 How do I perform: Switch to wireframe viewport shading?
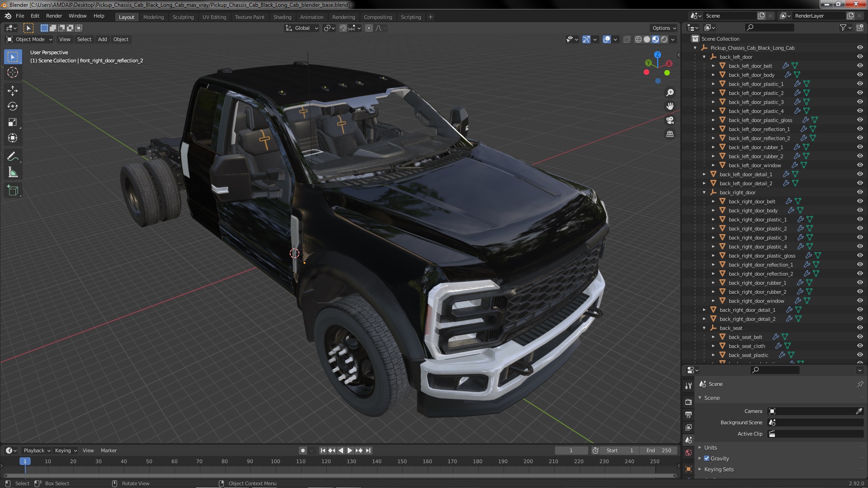[x=638, y=39]
